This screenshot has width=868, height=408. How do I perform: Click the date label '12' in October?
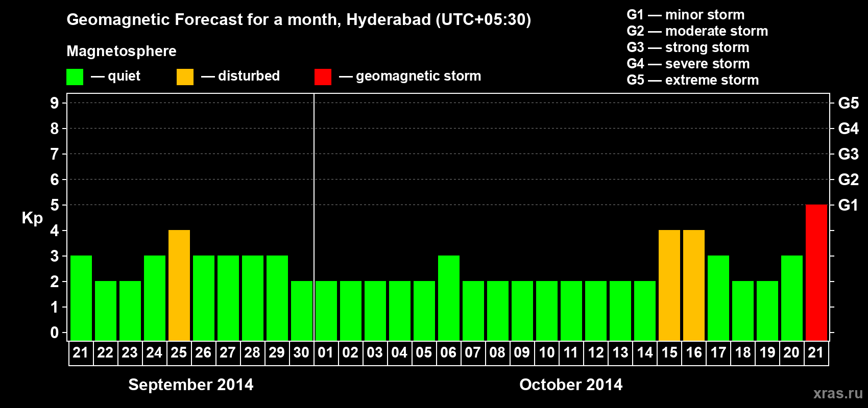tap(595, 352)
